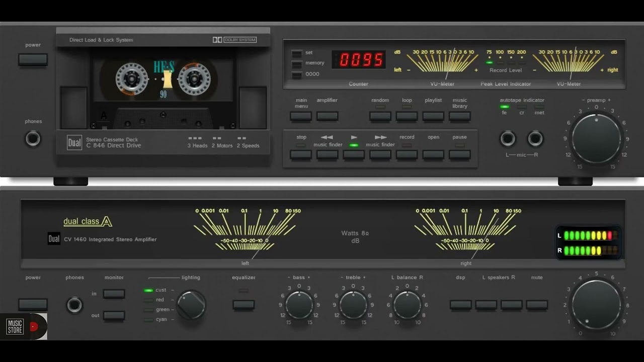Start recording with the record button
Viewport: 644px width, 362px height.
pyautogui.click(x=407, y=155)
